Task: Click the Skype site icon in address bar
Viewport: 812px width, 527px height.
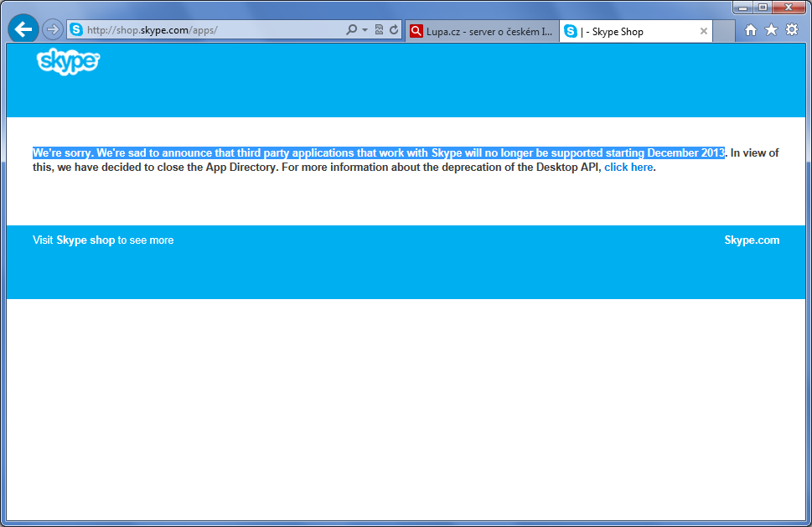Action: (x=76, y=30)
